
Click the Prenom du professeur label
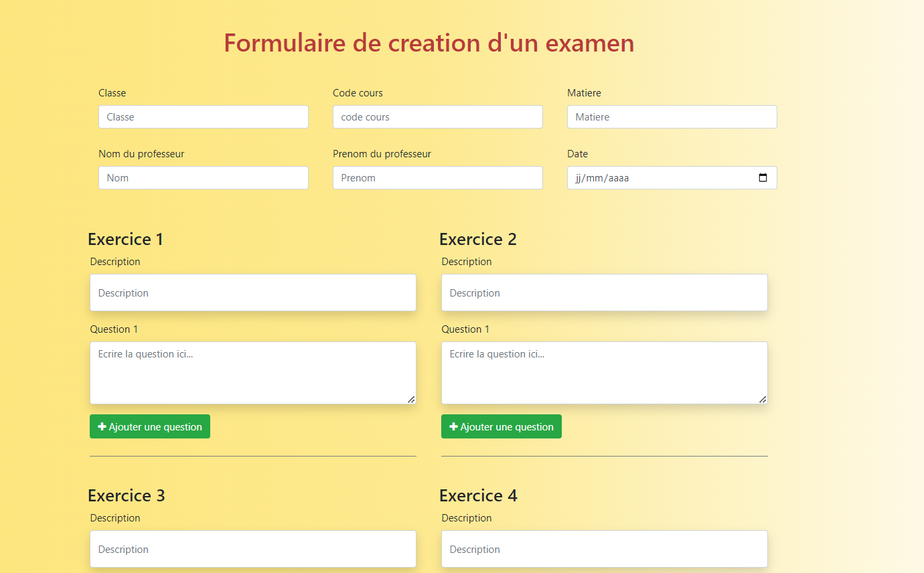(x=382, y=154)
